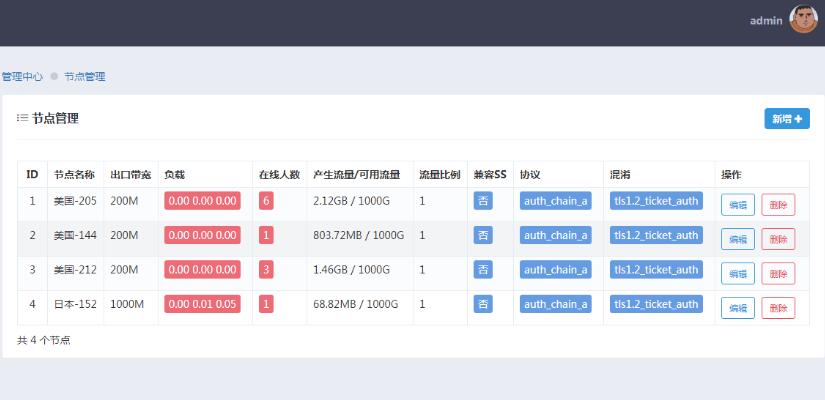This screenshot has height=400, width=825.
Task: Edit the 美国-144 node
Action: 738,239
